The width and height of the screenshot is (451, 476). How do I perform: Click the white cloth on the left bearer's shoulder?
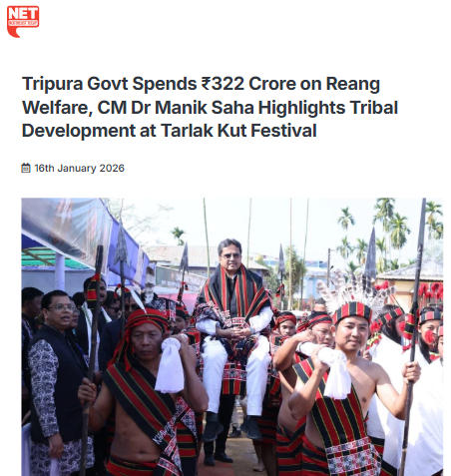pyautogui.click(x=170, y=364)
